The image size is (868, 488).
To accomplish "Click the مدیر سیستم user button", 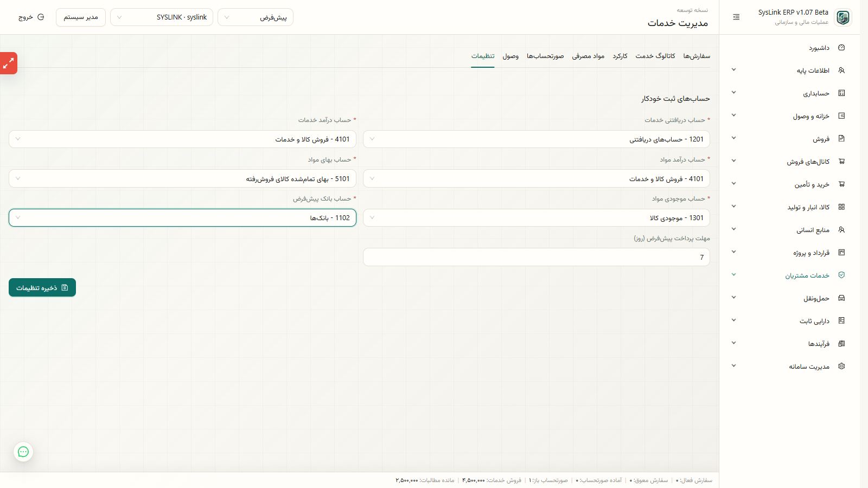I will tap(81, 17).
